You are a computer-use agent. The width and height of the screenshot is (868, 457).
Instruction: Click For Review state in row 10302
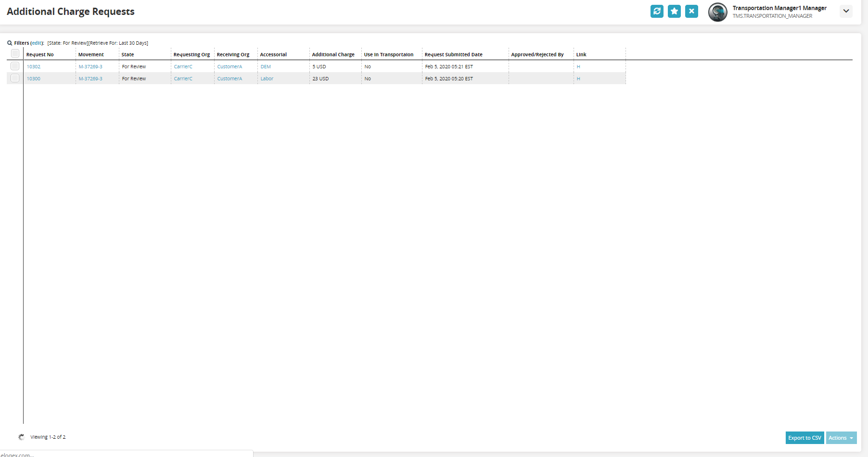pos(134,66)
